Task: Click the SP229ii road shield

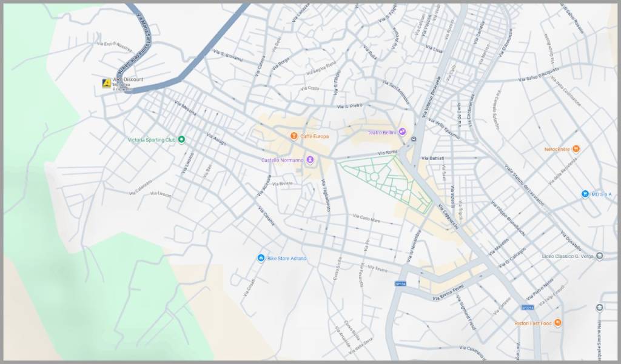Action: tap(527, 308)
